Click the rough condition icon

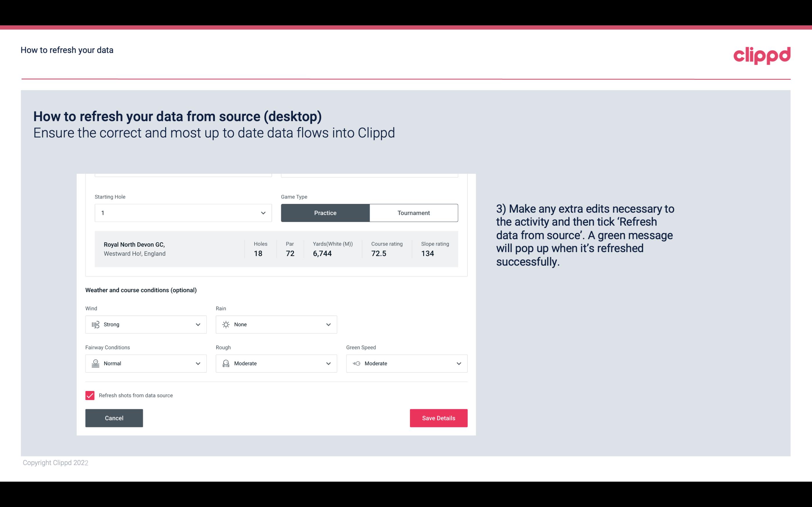[226, 363]
